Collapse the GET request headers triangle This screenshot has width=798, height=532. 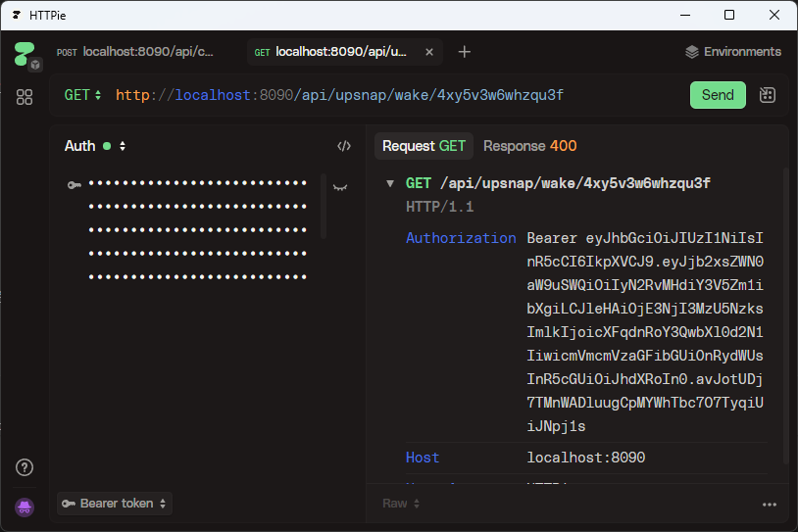[x=390, y=183]
